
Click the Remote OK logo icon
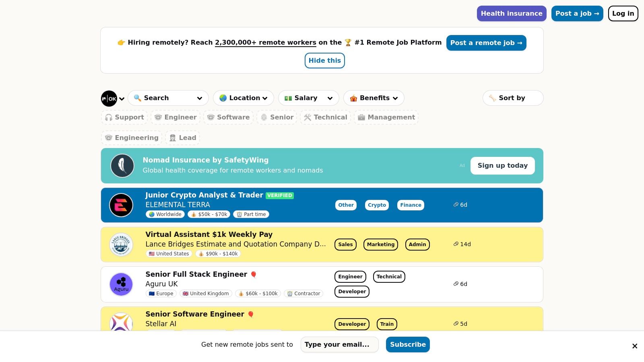coord(109,99)
